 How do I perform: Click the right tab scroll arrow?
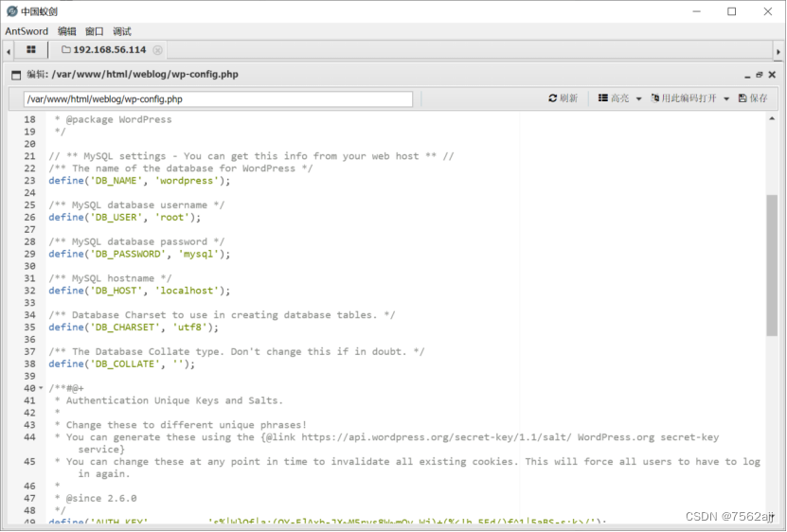point(778,51)
